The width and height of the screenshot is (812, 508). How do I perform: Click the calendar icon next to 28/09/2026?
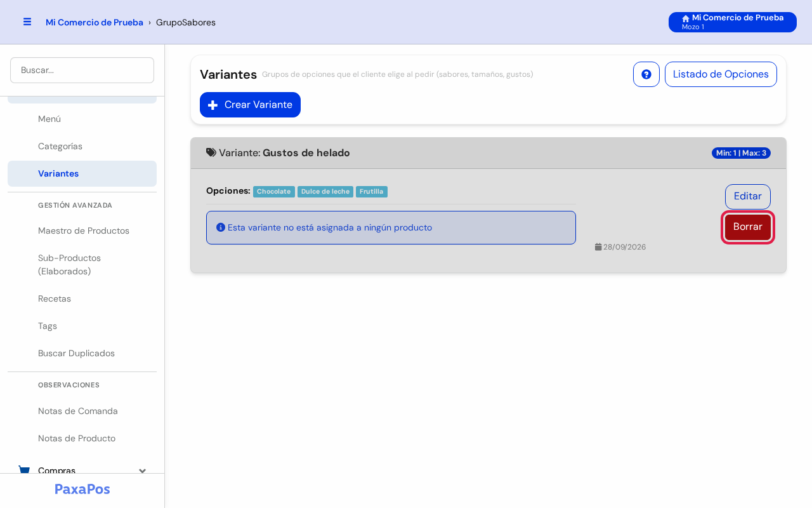click(x=598, y=246)
